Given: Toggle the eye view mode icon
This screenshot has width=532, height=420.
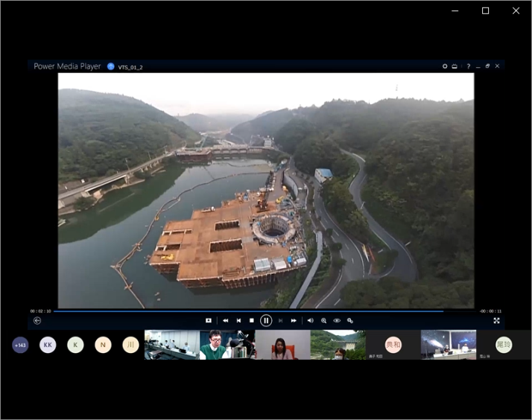Looking at the screenshot, I should tap(337, 320).
